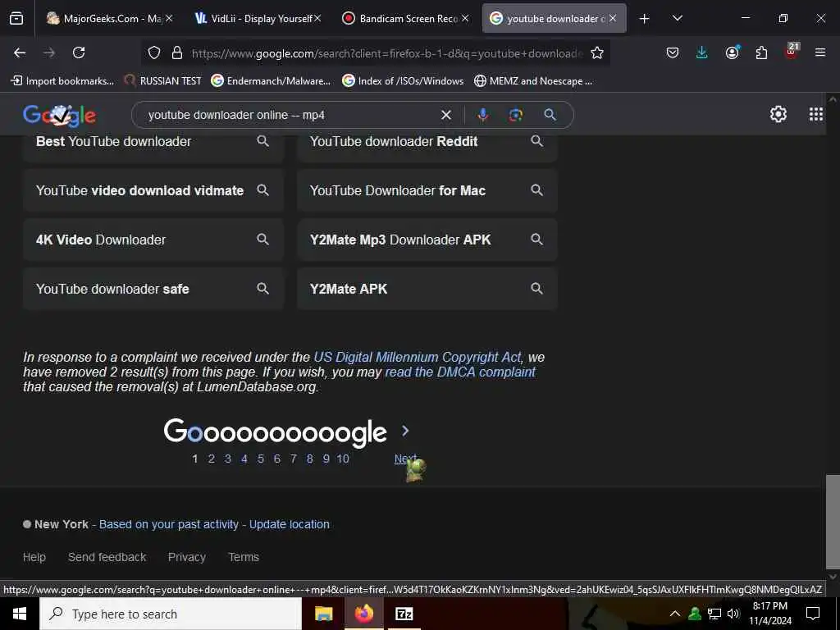Show hidden system tray icons
The width and height of the screenshot is (840, 630).
[675, 614]
